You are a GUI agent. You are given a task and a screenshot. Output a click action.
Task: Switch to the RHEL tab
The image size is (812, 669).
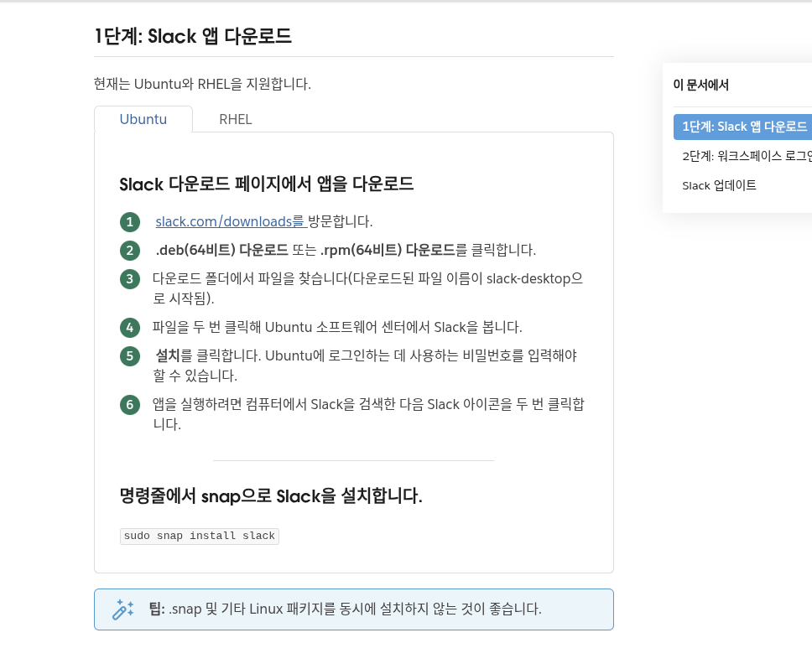tap(236, 120)
